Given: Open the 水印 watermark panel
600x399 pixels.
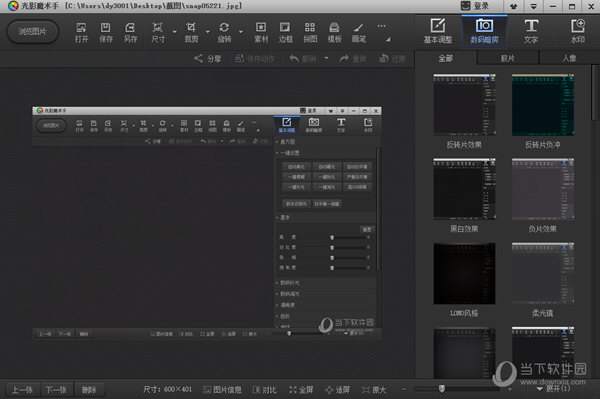Looking at the screenshot, I should [x=577, y=31].
